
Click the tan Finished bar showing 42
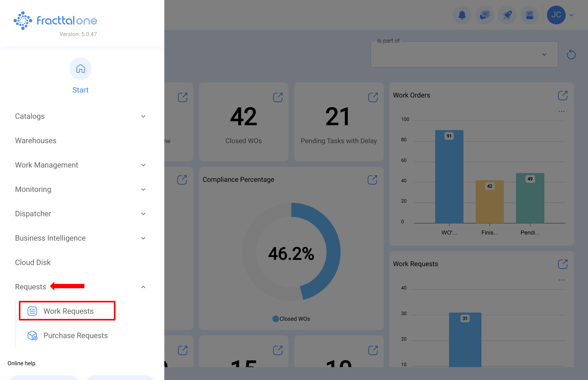coord(490,202)
